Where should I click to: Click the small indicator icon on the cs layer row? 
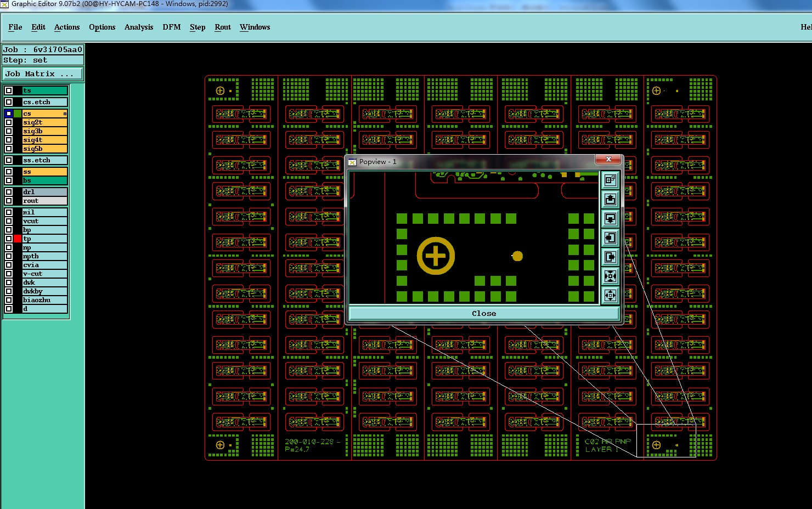pyautogui.click(x=65, y=114)
